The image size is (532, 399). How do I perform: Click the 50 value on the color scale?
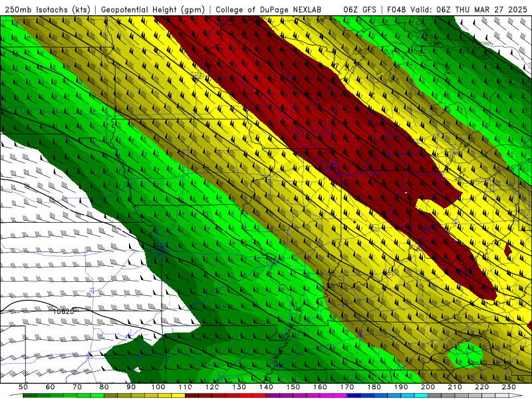[23, 387]
